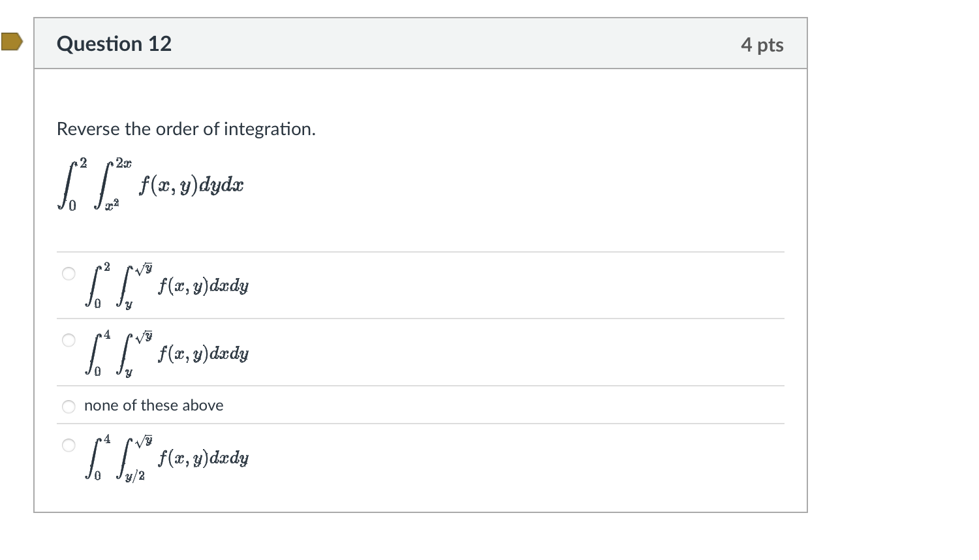979x560 pixels.
Task: Click the y/2 lower limit in the last answer
Action: (x=135, y=476)
